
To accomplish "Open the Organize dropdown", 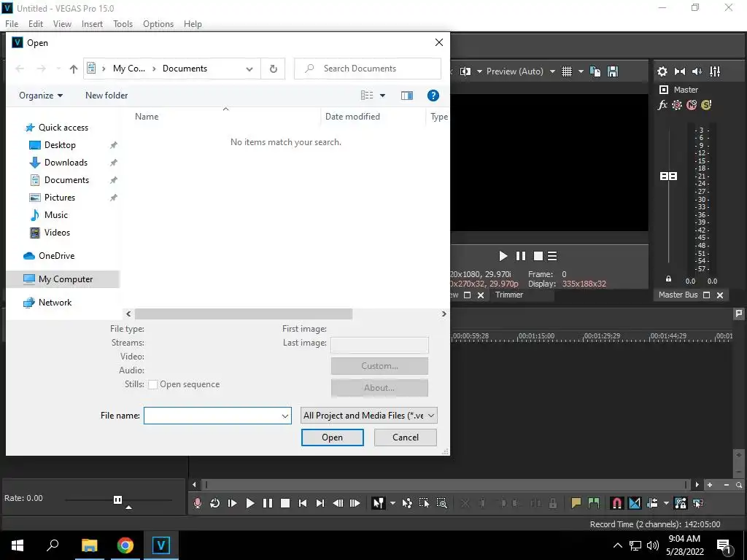I will (x=41, y=96).
